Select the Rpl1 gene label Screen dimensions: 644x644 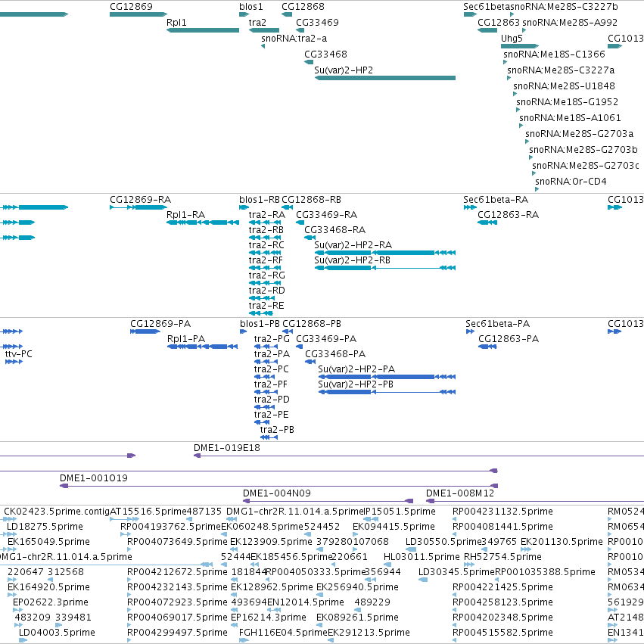(176, 23)
